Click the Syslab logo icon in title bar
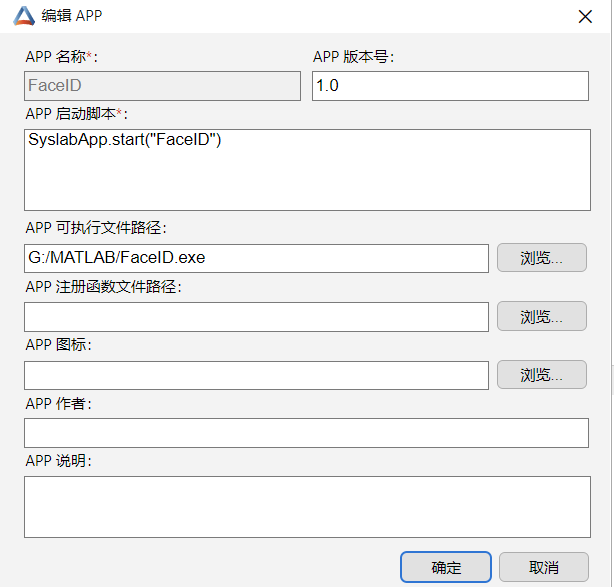Screen dimensions: 614x587 (x=24, y=16)
